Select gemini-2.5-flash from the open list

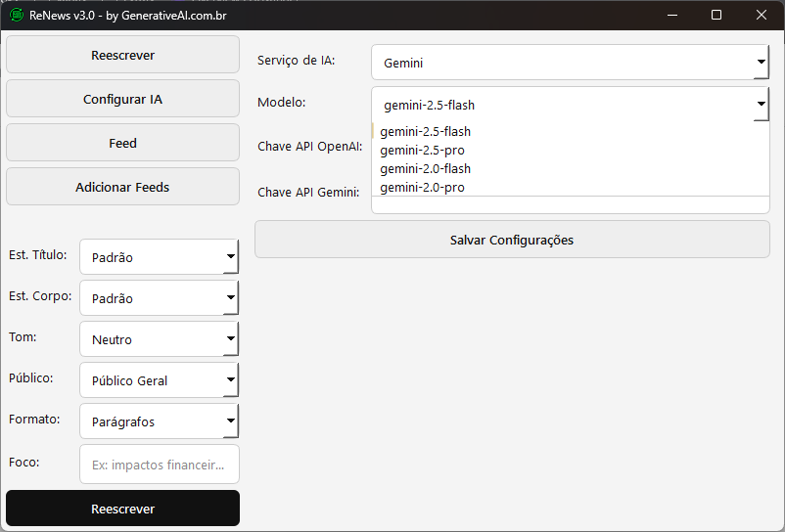426,132
